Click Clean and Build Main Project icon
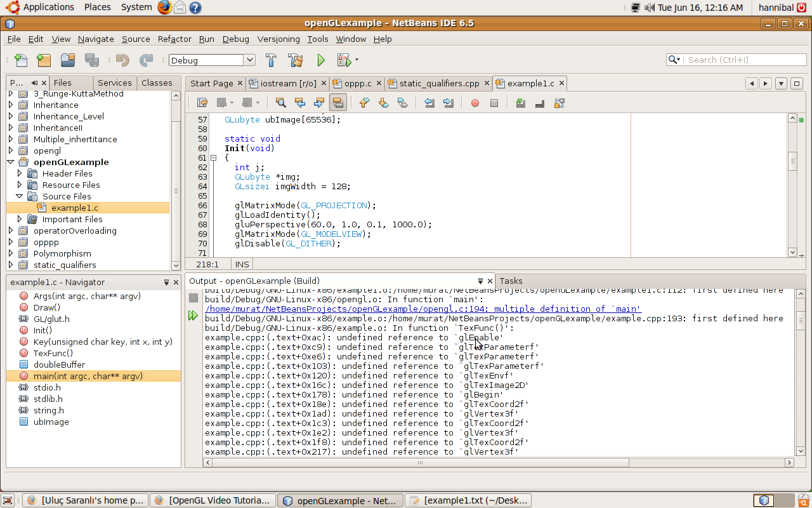Image resolution: width=812 pixels, height=508 pixels. point(295,60)
